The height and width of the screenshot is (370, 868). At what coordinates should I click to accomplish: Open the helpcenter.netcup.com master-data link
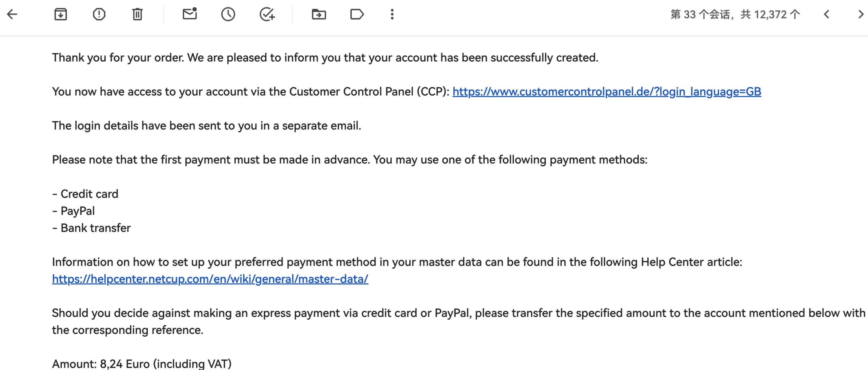(x=210, y=279)
